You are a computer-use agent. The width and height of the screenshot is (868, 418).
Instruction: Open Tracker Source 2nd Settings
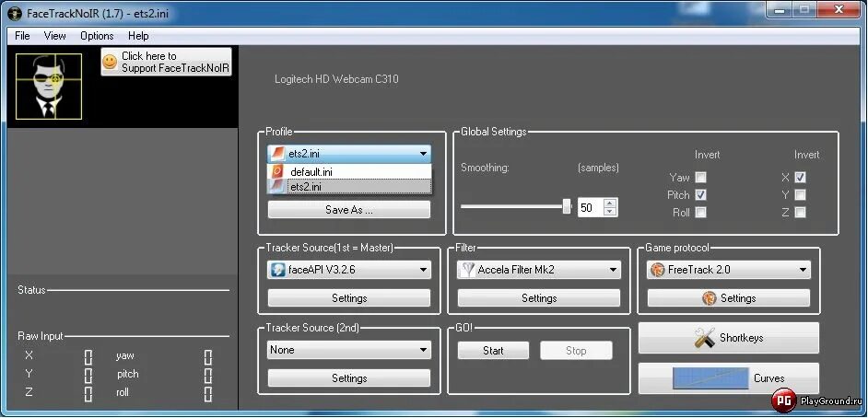pyautogui.click(x=348, y=378)
